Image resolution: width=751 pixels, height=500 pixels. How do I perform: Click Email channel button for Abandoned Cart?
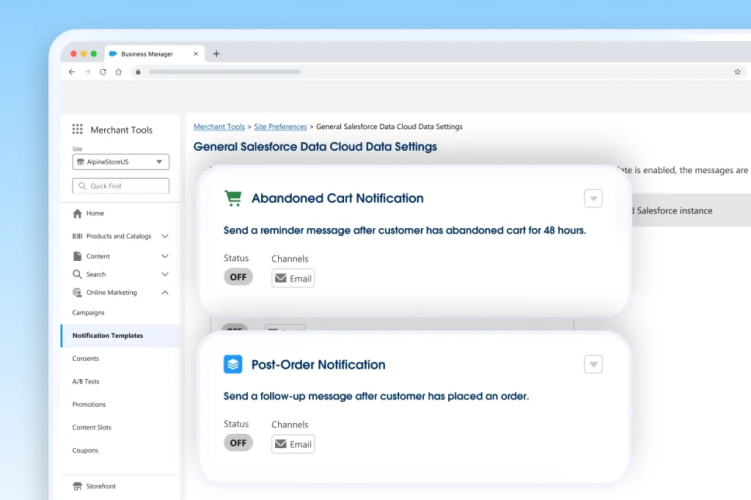pyautogui.click(x=293, y=278)
